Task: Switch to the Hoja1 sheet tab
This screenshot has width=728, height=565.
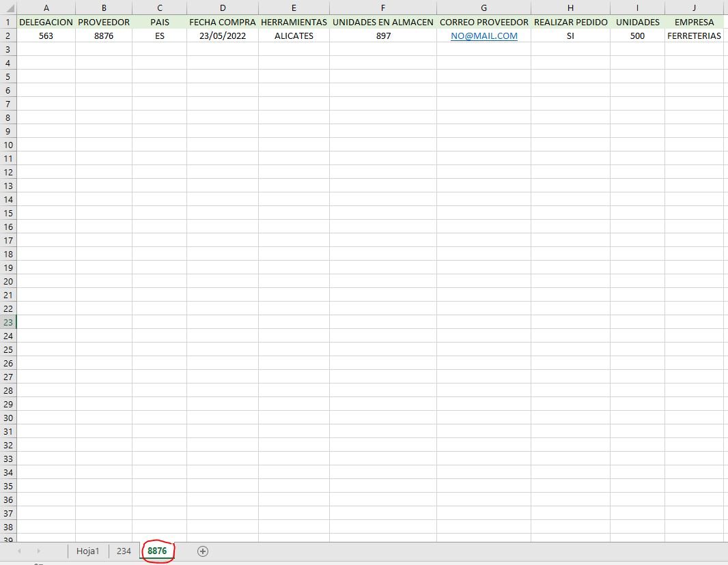Action: 87,551
